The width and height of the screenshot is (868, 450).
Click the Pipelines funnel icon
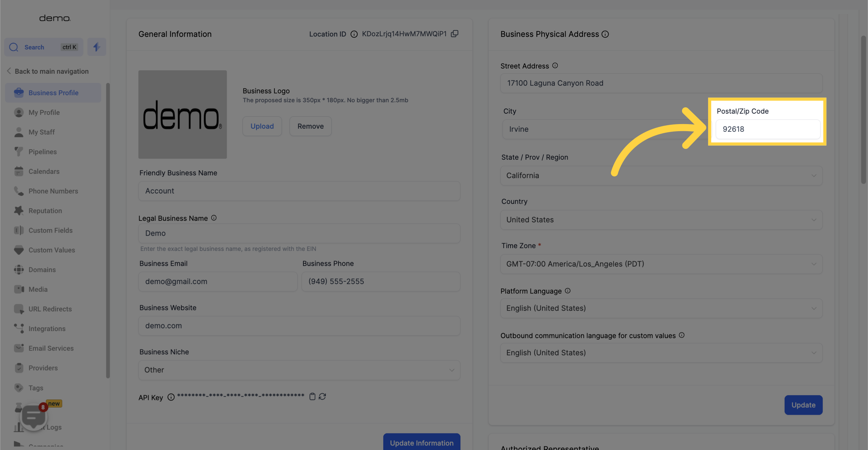(19, 151)
